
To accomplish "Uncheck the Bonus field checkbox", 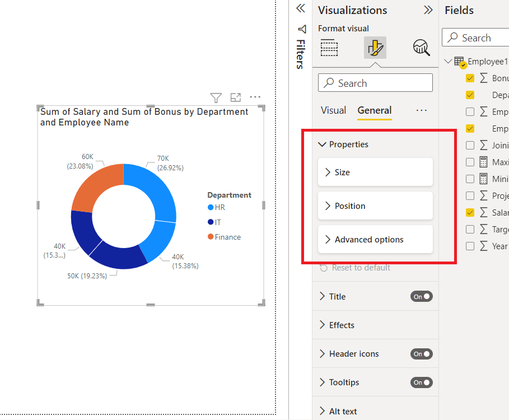I will [x=470, y=78].
